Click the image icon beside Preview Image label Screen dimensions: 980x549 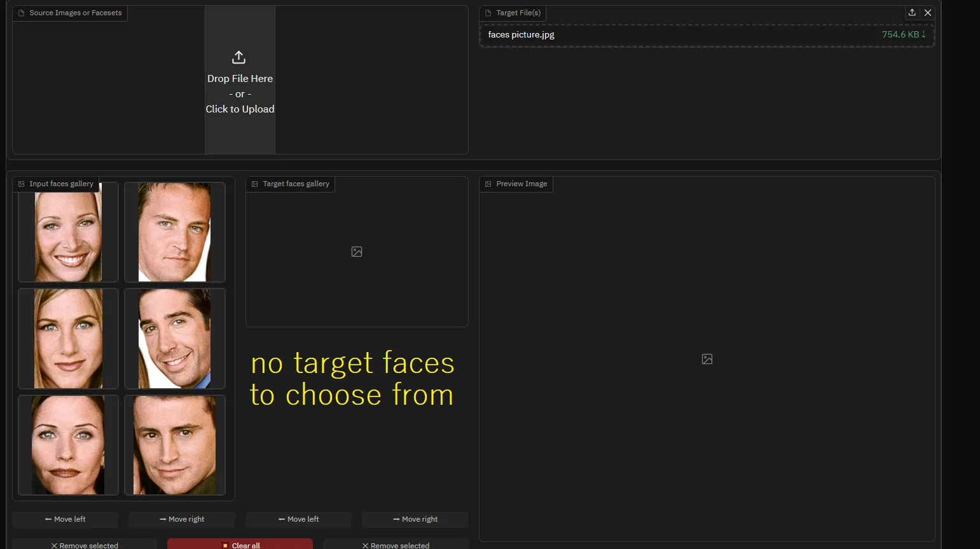(488, 184)
